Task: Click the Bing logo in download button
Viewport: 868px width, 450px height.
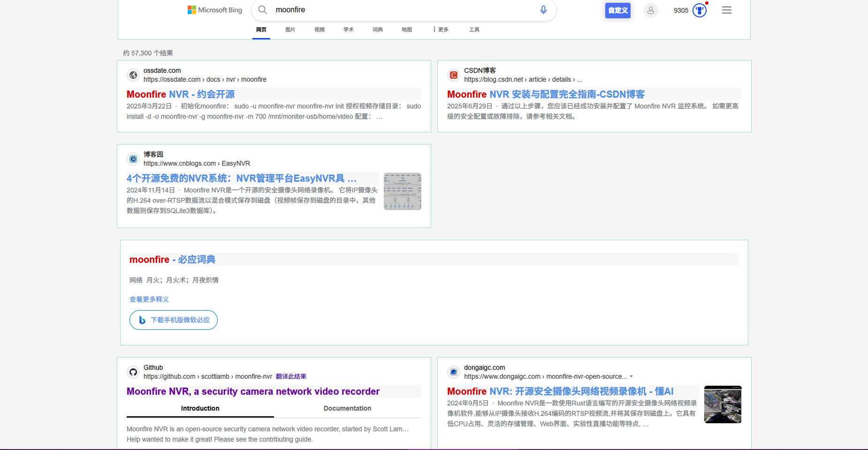Action: tap(142, 320)
